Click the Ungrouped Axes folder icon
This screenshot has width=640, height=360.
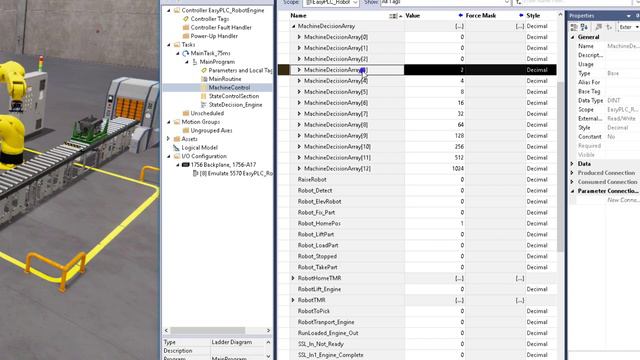186,130
